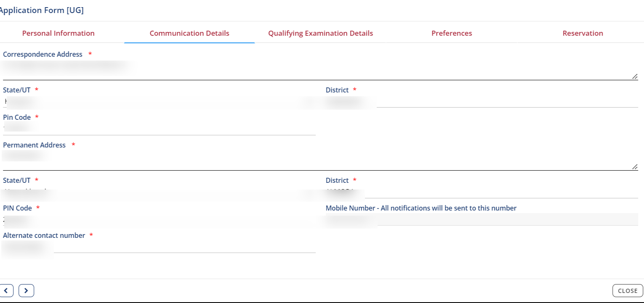Open the permanent address District dropdown
The height and width of the screenshot is (303, 644).
(x=482, y=192)
